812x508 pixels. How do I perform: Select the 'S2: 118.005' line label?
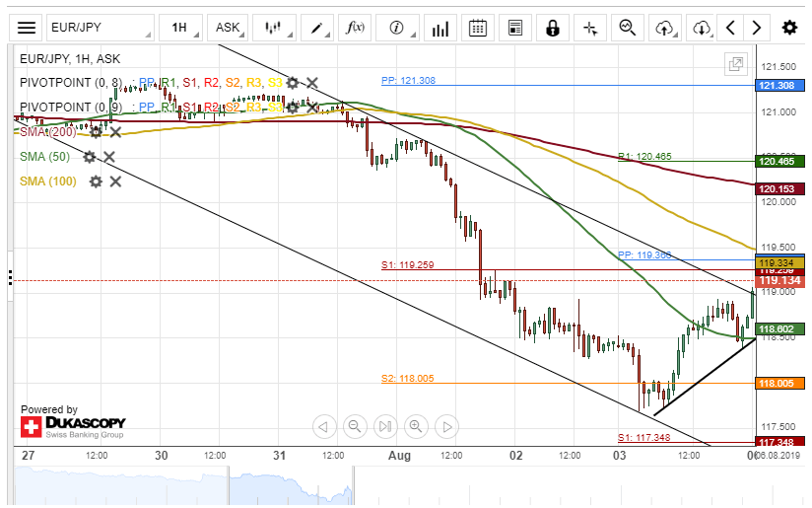click(x=408, y=379)
